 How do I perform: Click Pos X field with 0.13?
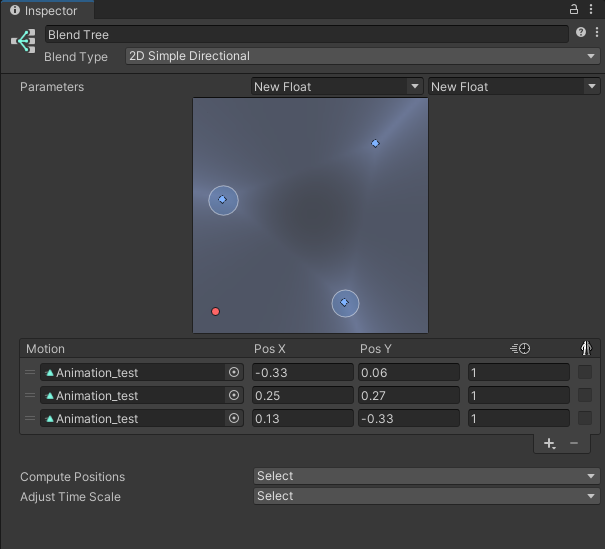pos(302,418)
